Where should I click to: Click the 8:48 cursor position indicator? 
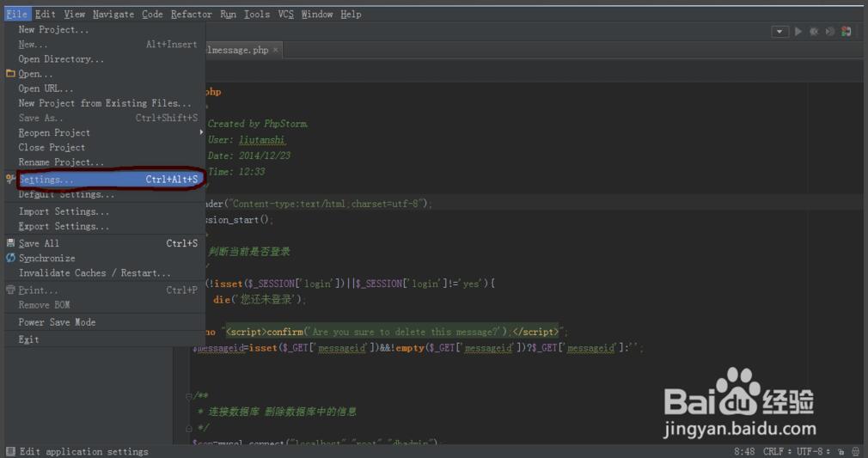click(x=744, y=451)
